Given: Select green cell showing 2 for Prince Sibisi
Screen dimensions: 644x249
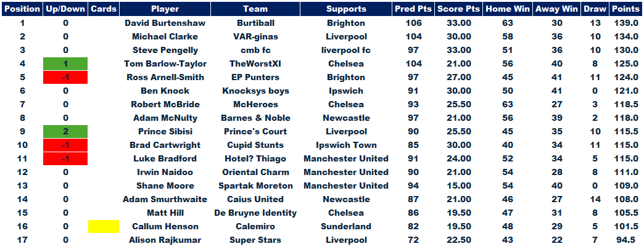Looking at the screenshot, I should [x=65, y=132].
